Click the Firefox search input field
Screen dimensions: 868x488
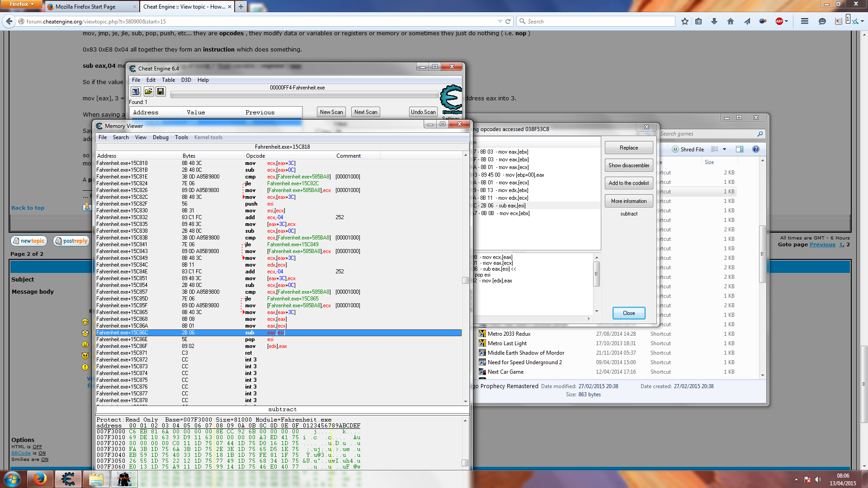[597, 21]
